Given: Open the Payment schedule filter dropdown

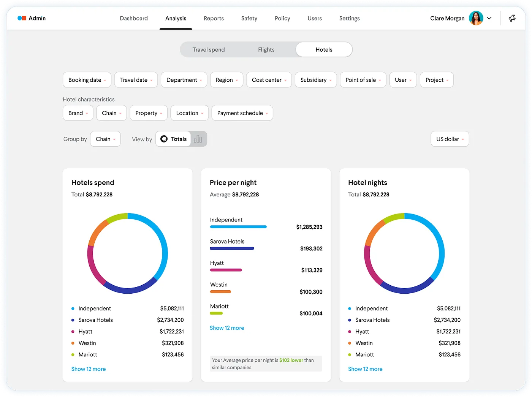Looking at the screenshot, I should (242, 113).
